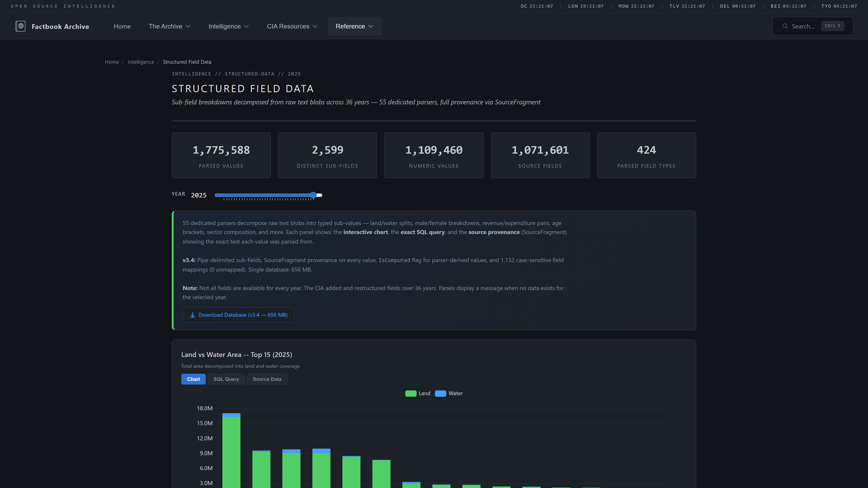
Task: Open the Source Data tab
Action: pyautogui.click(x=267, y=379)
